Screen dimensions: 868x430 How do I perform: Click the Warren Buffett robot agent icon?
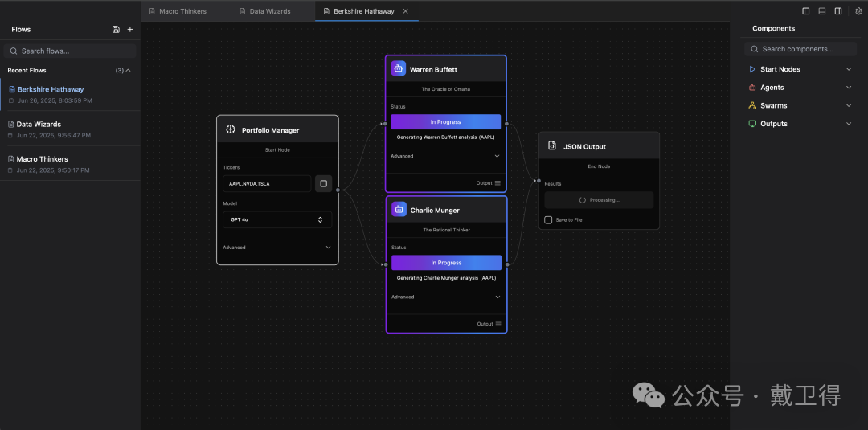click(x=398, y=68)
